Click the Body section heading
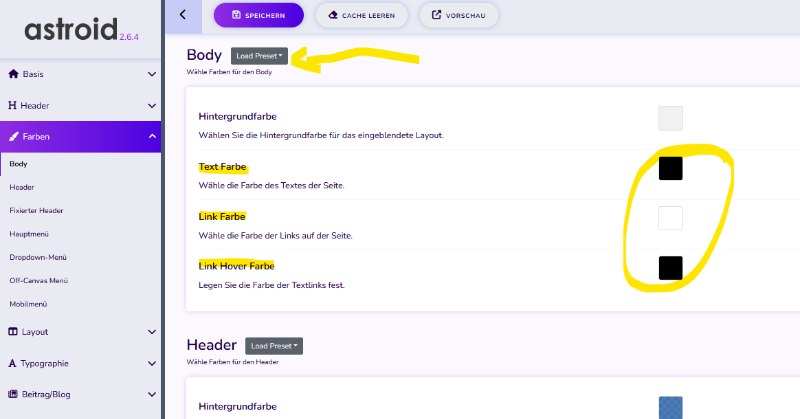 pyautogui.click(x=204, y=55)
